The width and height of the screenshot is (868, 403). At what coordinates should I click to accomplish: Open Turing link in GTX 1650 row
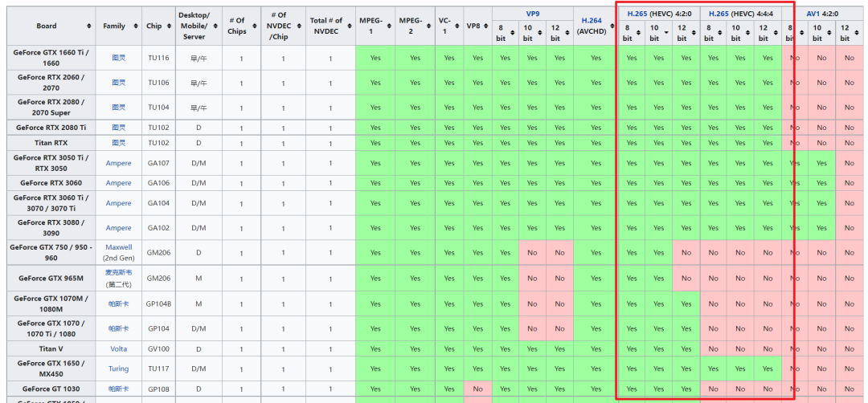(118, 368)
